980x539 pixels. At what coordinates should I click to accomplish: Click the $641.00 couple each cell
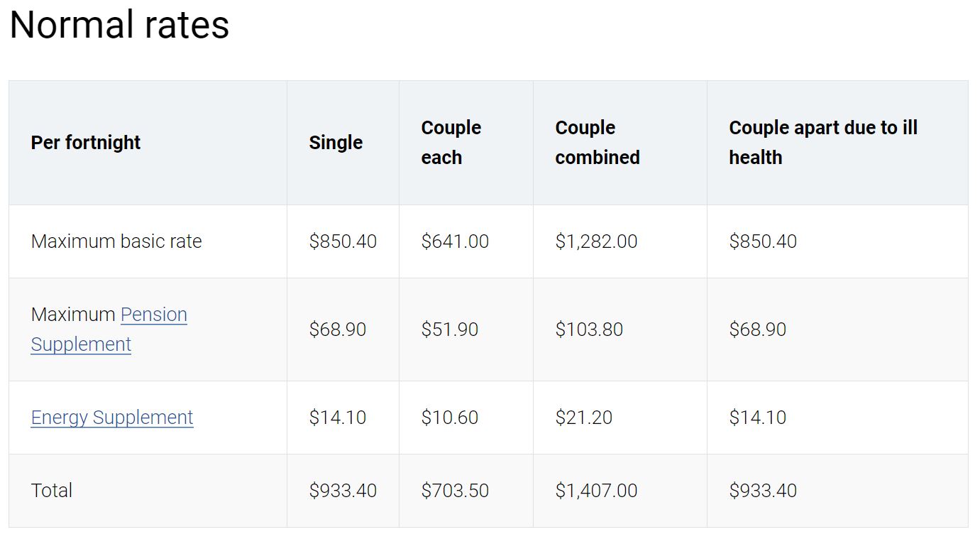click(455, 241)
